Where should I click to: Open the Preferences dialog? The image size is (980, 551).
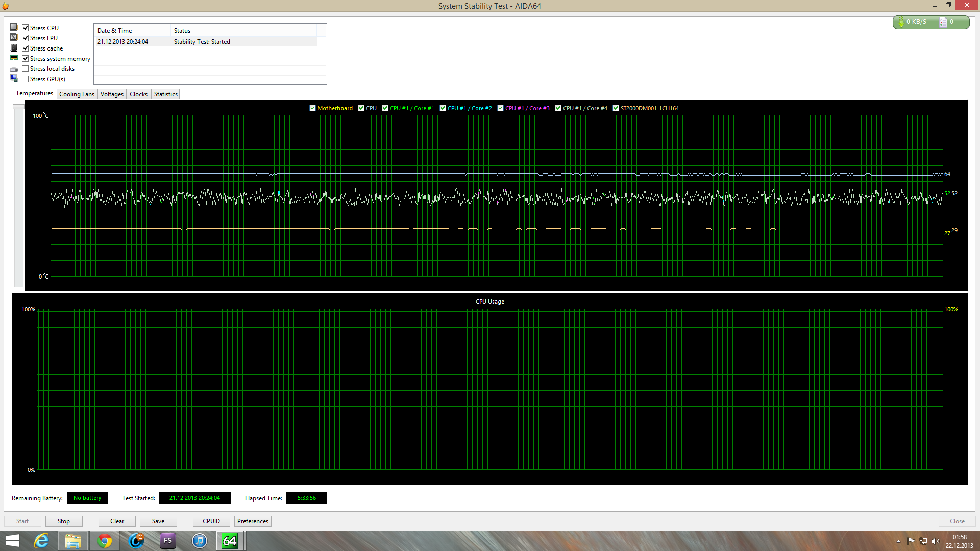coord(253,521)
